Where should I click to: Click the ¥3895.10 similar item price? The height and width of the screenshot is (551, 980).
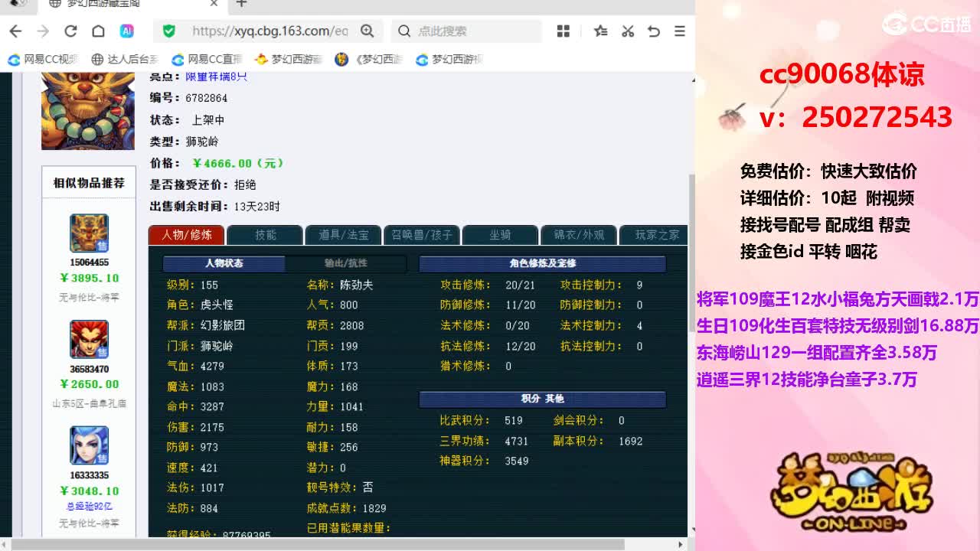pyautogui.click(x=90, y=279)
